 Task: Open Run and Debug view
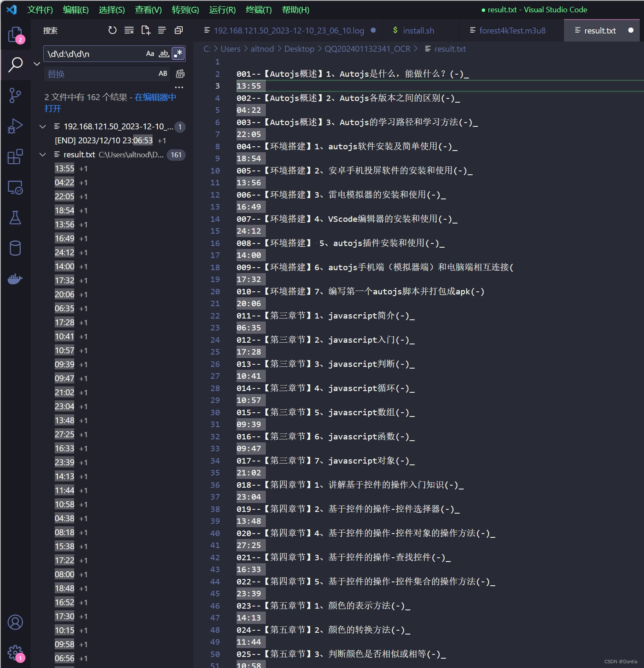click(x=15, y=126)
